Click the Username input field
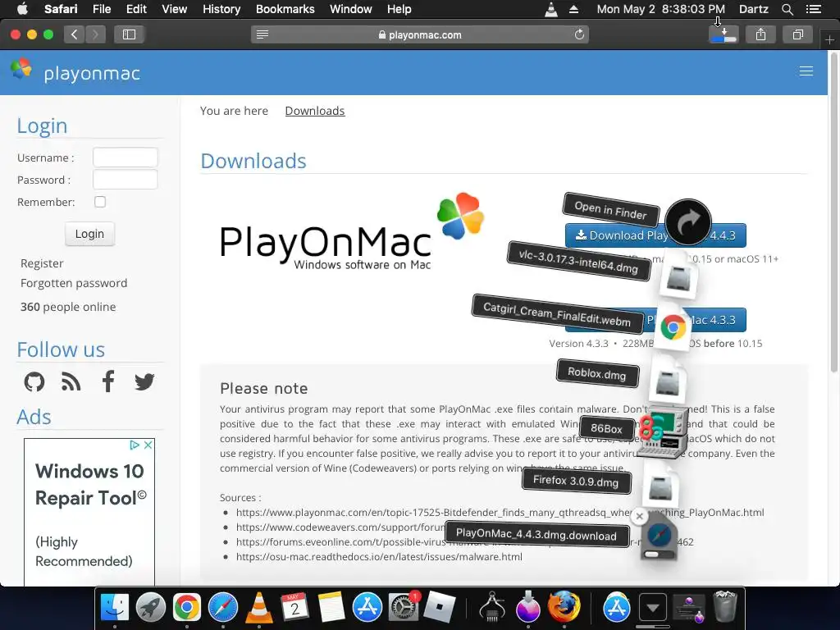The height and width of the screenshot is (630, 840). coord(126,157)
